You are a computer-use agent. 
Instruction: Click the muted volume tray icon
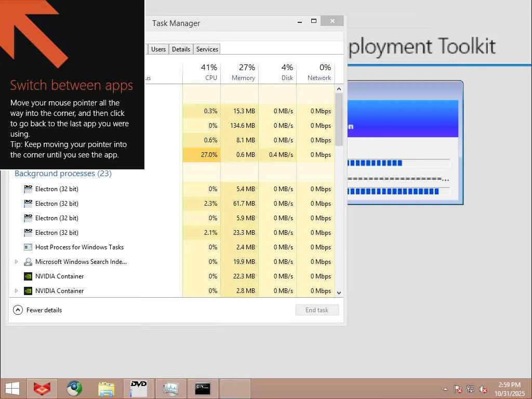[x=483, y=389]
